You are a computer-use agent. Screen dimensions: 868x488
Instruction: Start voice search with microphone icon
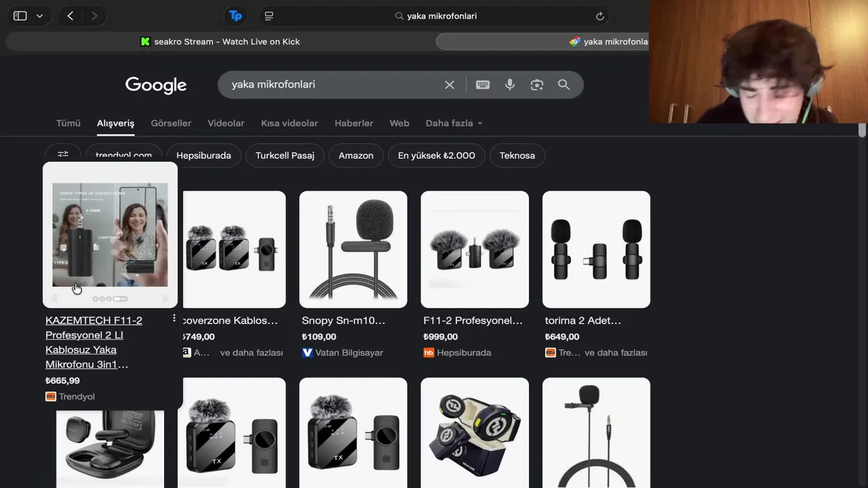click(510, 85)
